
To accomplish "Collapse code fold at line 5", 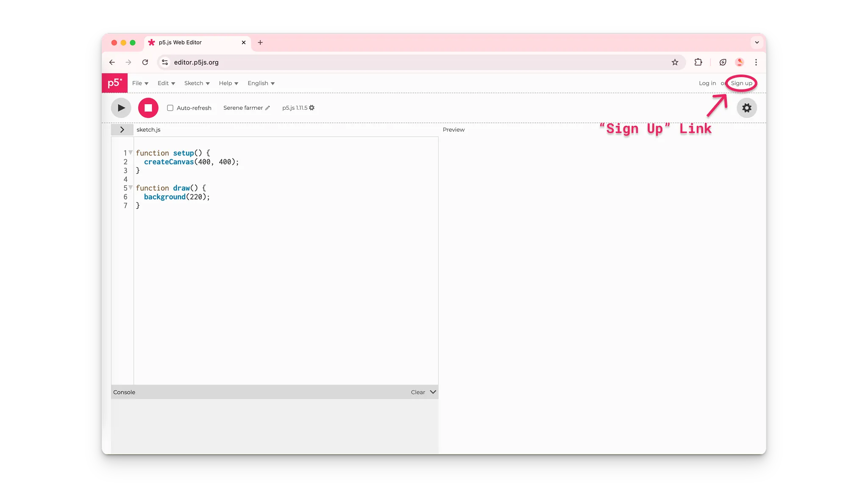I will click(131, 187).
